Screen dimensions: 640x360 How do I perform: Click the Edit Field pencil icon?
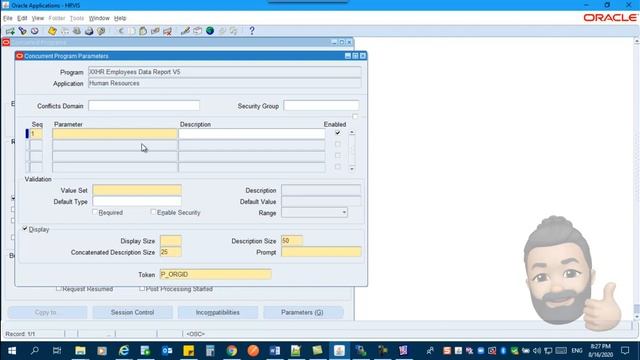pos(185,31)
